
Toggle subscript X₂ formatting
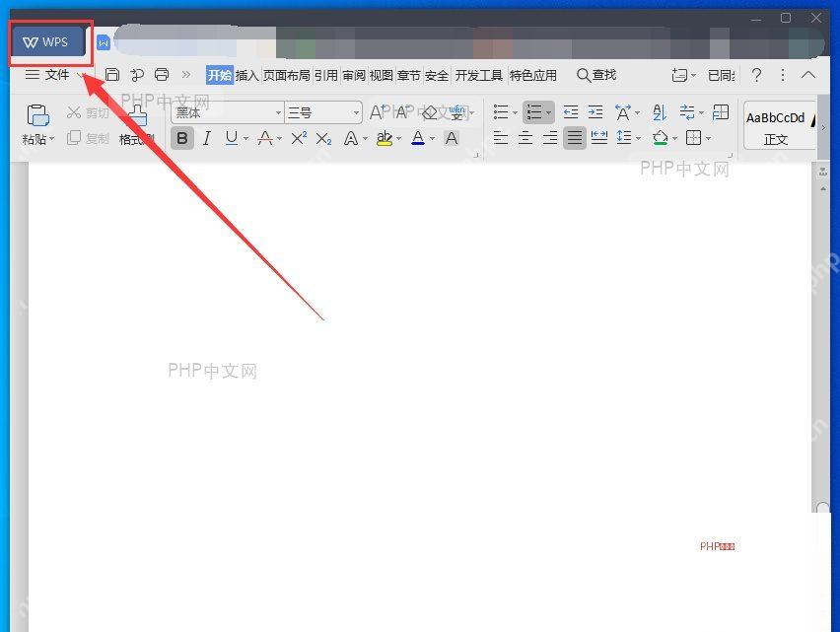323,139
